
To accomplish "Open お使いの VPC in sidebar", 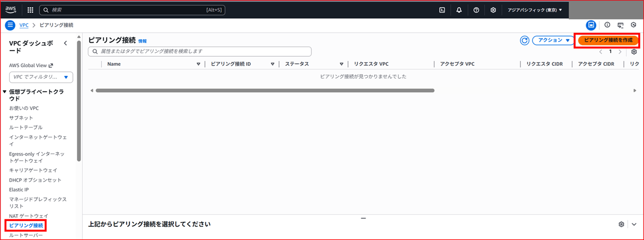I will pos(24,108).
